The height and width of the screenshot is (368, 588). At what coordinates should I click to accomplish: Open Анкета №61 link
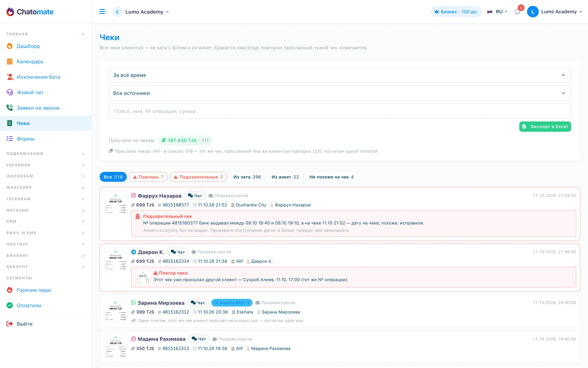(232, 303)
